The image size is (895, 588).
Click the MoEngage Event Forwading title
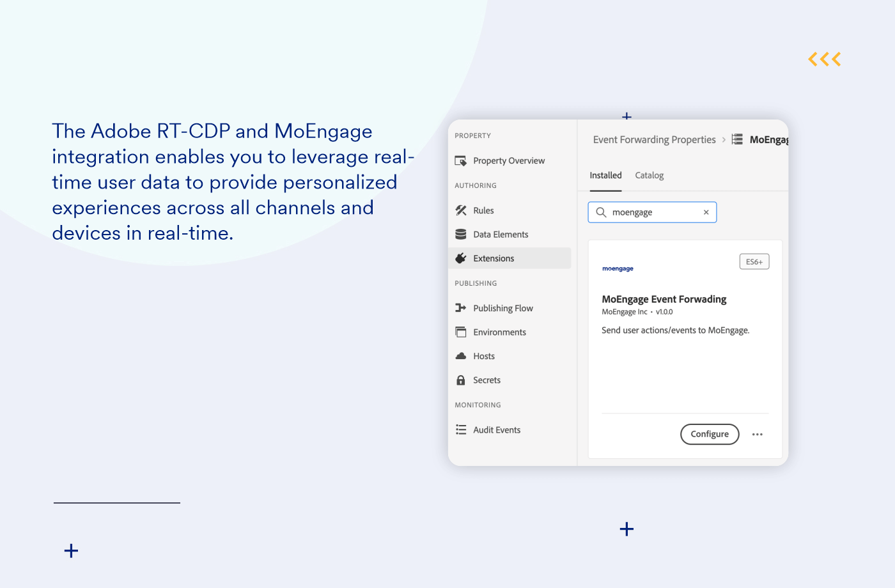click(664, 299)
